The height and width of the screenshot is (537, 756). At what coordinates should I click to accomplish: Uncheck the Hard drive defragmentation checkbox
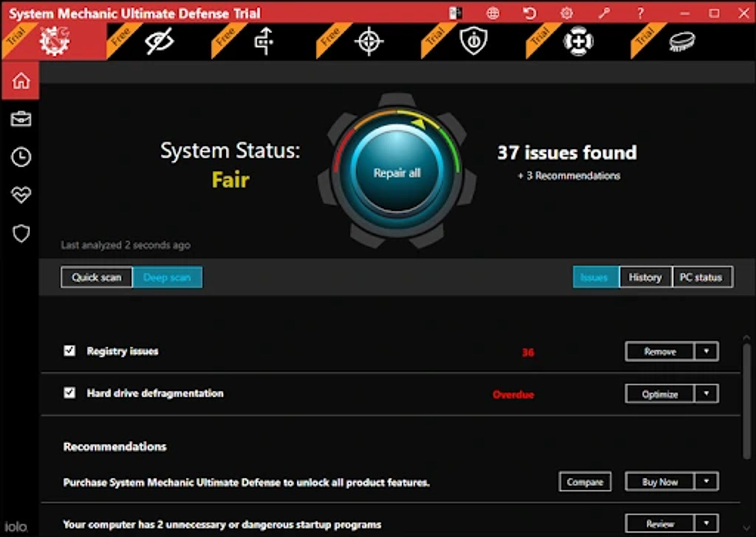69,393
